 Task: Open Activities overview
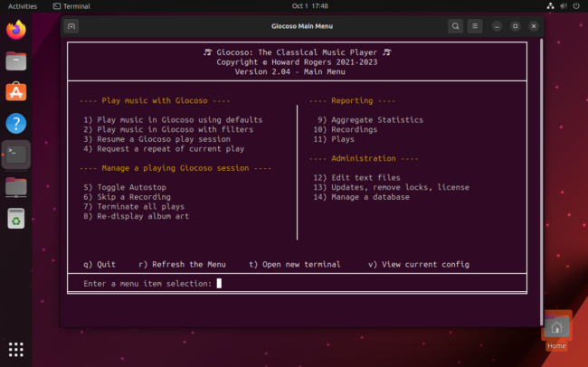(23, 6)
